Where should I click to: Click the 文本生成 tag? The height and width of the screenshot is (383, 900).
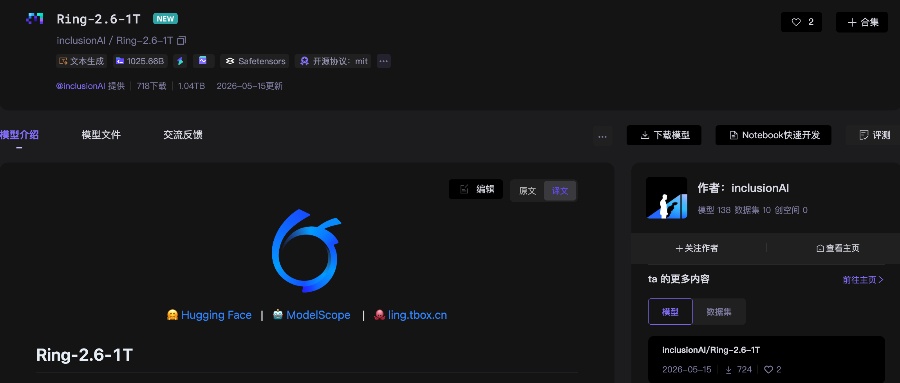81,61
